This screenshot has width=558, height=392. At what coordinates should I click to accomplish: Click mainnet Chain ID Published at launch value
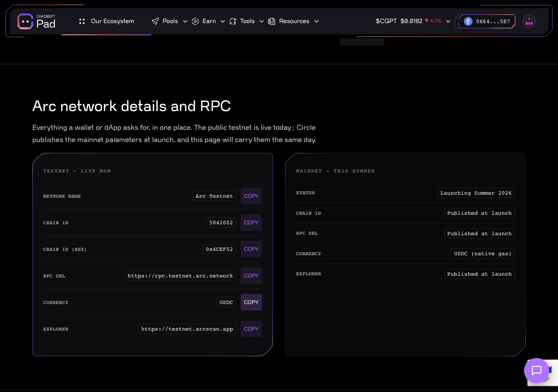(480, 213)
